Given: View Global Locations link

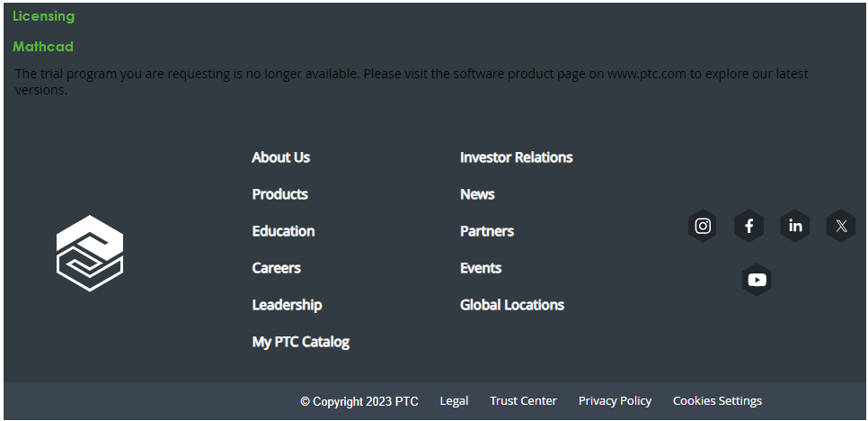Looking at the screenshot, I should pyautogui.click(x=511, y=305).
